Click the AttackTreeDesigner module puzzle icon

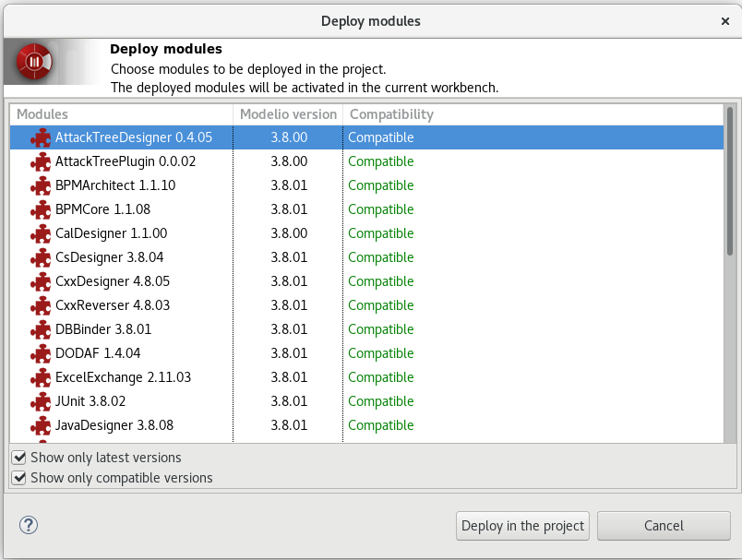pos(41,137)
